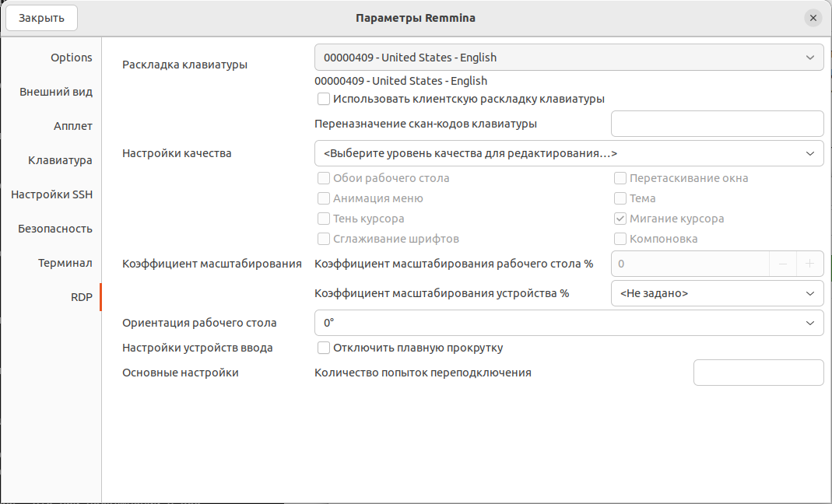This screenshot has width=832, height=504.
Task: Open the device scale factor dropdown
Action: pyautogui.click(x=718, y=293)
